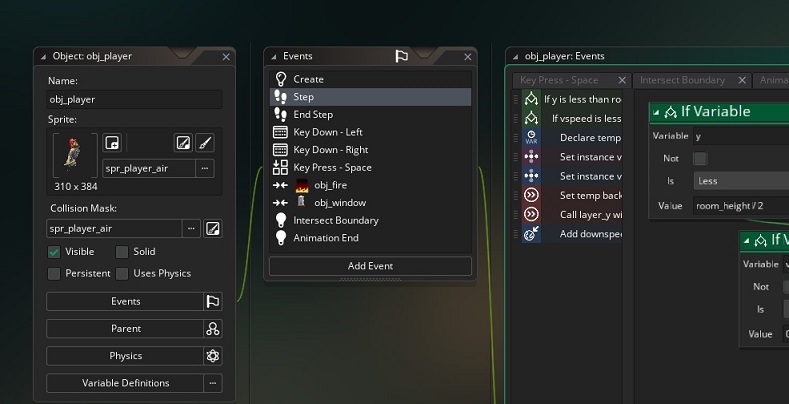789x404 pixels.
Task: Collapse the first If Variable panel
Action: point(657,112)
